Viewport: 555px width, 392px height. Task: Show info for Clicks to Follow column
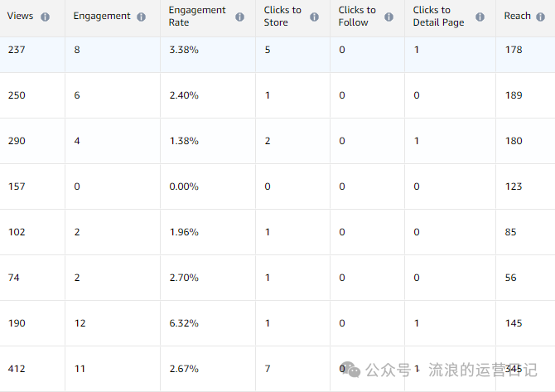point(389,17)
